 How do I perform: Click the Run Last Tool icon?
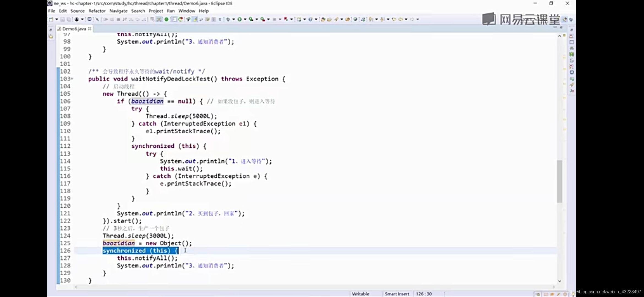pyautogui.click(x=263, y=19)
